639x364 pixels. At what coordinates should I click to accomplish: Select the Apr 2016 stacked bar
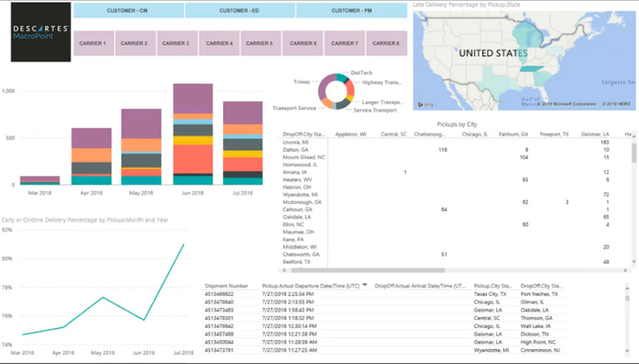tap(91, 156)
